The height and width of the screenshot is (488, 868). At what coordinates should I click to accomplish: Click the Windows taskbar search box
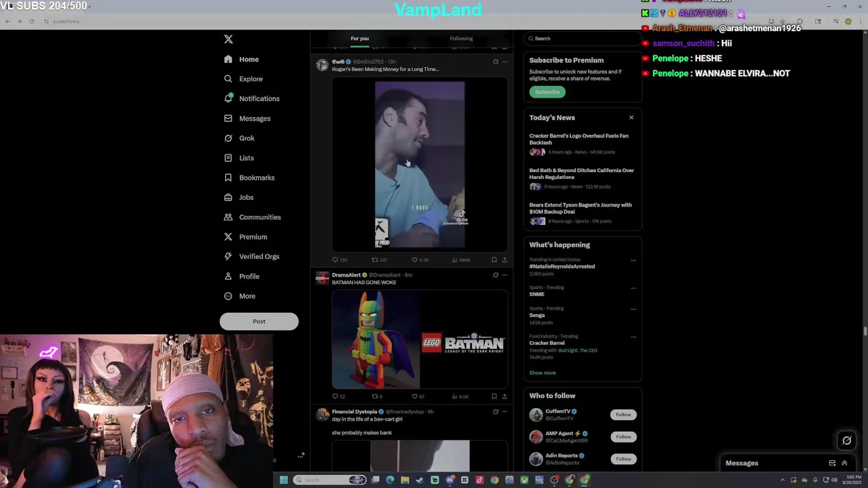point(330,480)
